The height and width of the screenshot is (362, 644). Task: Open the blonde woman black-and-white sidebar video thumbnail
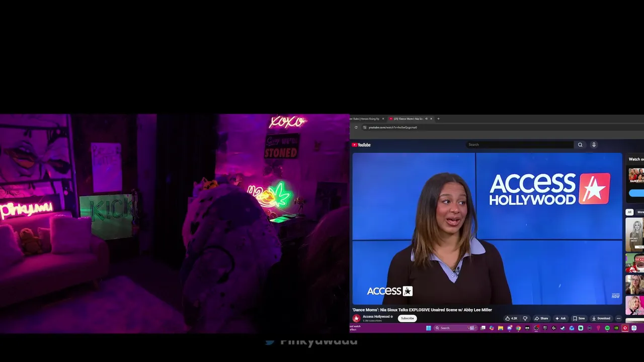coord(635,234)
